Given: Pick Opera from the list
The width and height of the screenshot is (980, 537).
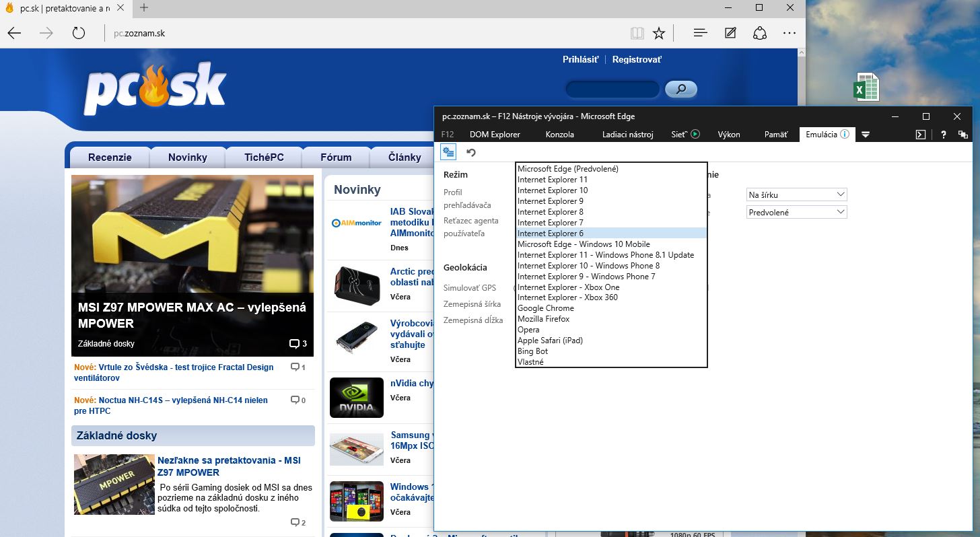Looking at the screenshot, I should 611,330.
